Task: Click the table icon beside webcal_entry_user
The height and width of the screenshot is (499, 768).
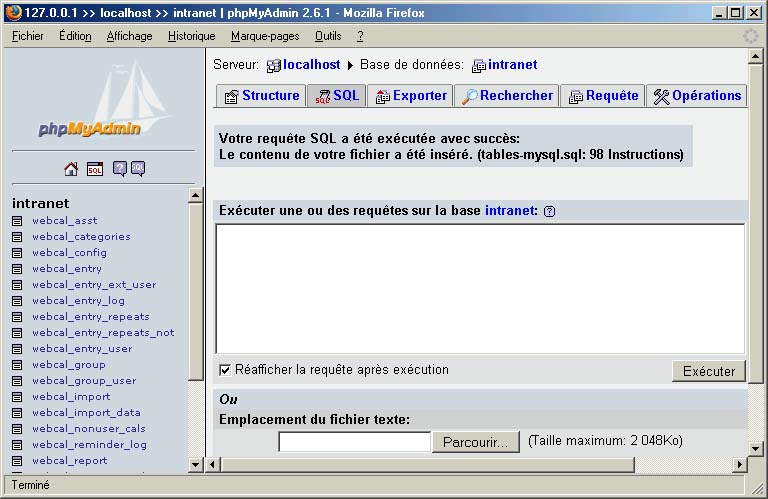Action: (17, 349)
